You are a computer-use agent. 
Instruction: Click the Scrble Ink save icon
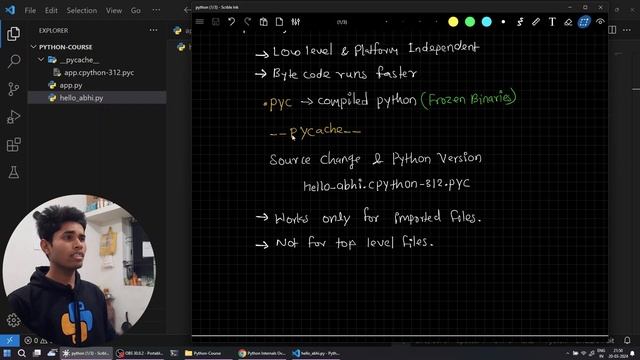point(216,22)
